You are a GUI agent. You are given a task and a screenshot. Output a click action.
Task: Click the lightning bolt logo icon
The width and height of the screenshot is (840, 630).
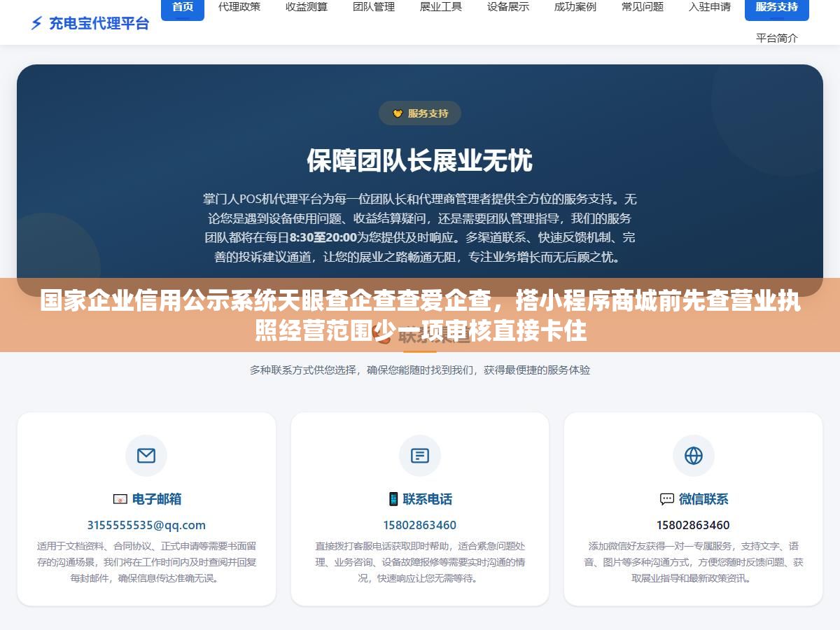(36, 23)
